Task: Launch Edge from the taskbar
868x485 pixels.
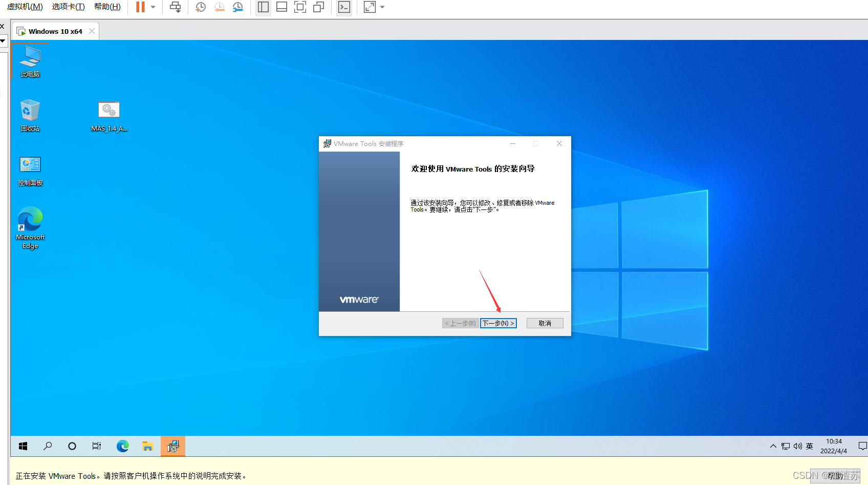Action: 123,446
